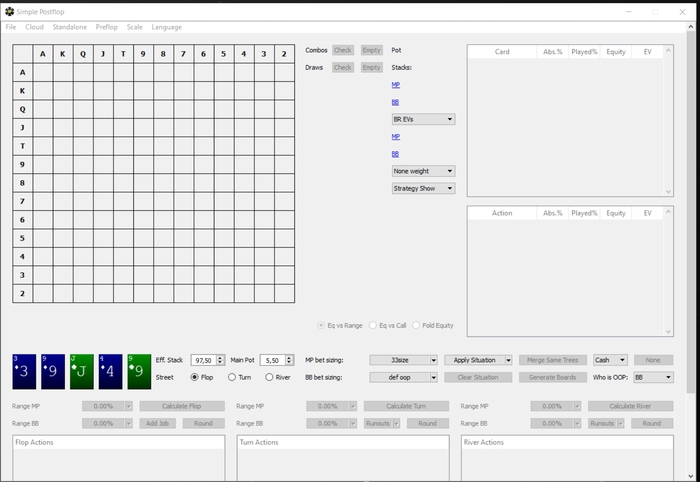Viewport: 700px width, 482px height.
Task: Open the Strategy Show dropdown
Action: 423,188
